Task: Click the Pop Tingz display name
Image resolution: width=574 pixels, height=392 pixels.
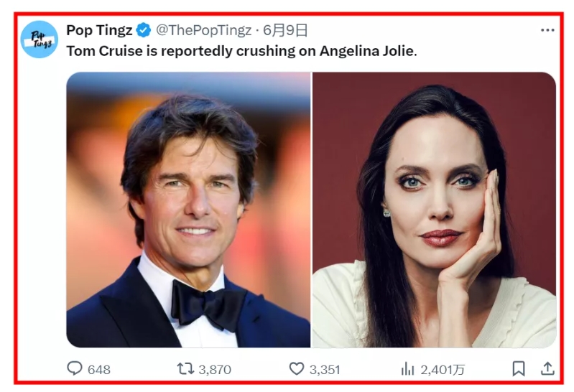Action: coord(99,30)
